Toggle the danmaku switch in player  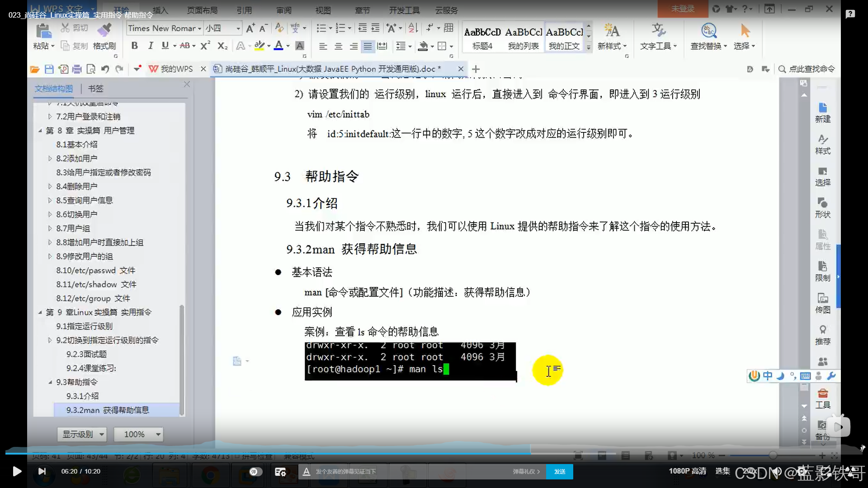(255, 472)
